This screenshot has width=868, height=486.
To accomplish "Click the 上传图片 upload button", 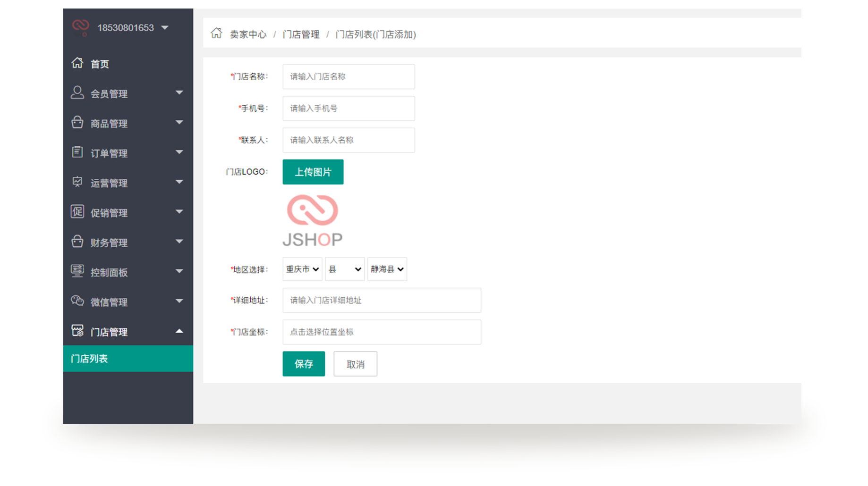I will click(313, 172).
